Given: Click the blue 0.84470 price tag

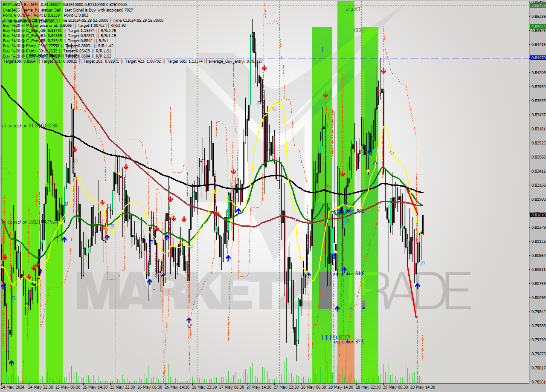Looking at the screenshot, I should (537, 58).
